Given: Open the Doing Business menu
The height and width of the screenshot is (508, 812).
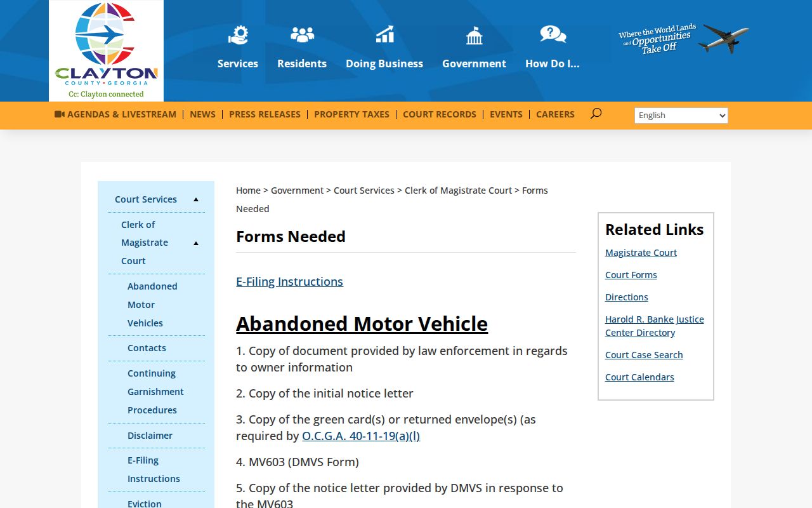Looking at the screenshot, I should tap(384, 63).
